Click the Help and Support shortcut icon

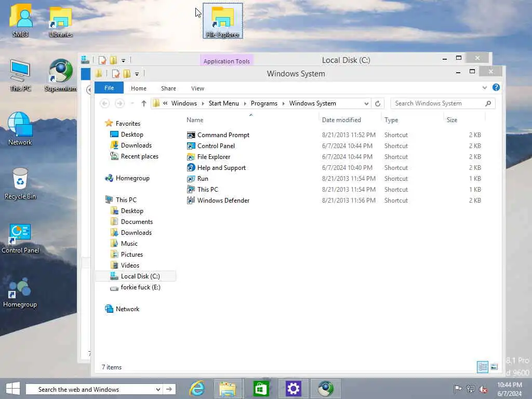pyautogui.click(x=191, y=168)
